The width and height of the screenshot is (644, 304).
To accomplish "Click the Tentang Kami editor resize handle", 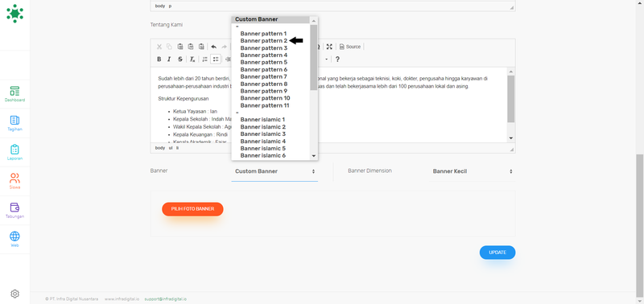I will [x=512, y=150].
